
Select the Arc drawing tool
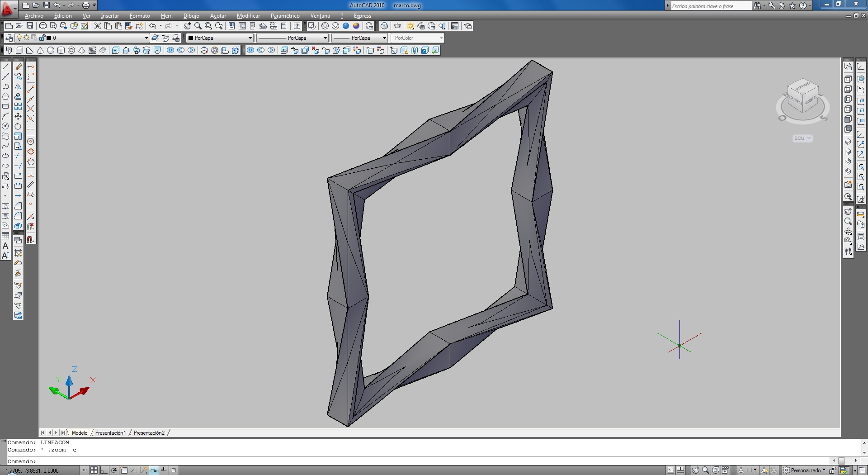click(x=5, y=116)
